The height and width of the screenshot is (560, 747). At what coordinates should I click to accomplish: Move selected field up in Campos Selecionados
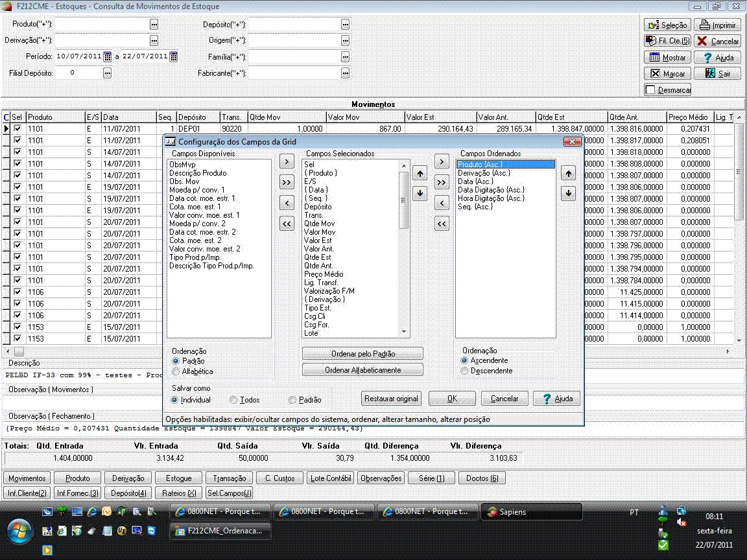(420, 174)
